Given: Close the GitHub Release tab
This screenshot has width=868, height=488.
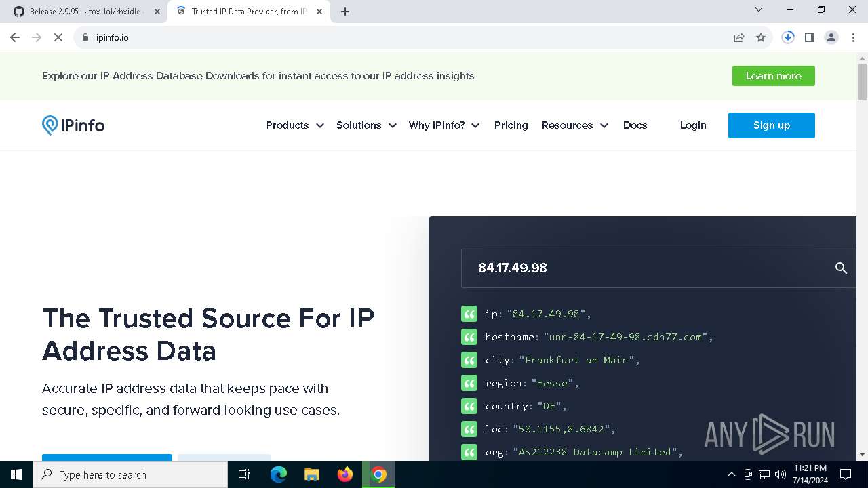Looking at the screenshot, I should click(157, 12).
